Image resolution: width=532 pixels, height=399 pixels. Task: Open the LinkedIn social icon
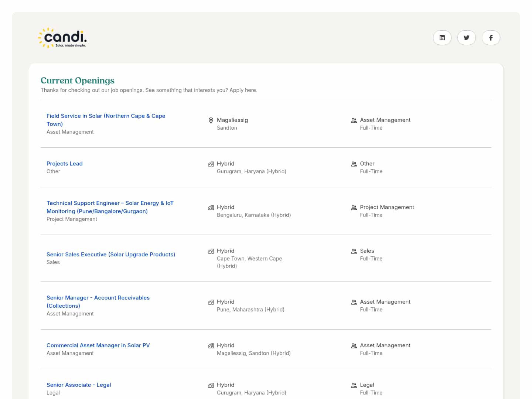(x=442, y=38)
